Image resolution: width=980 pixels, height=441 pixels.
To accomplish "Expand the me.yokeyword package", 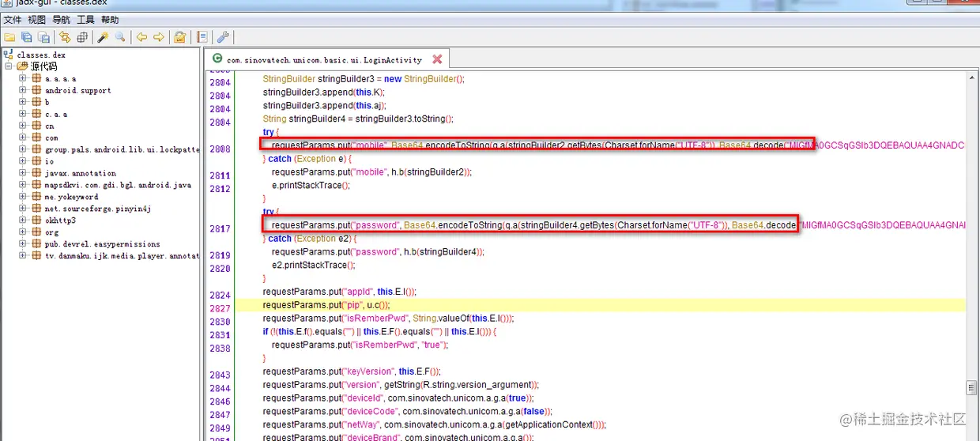I will (x=23, y=197).
